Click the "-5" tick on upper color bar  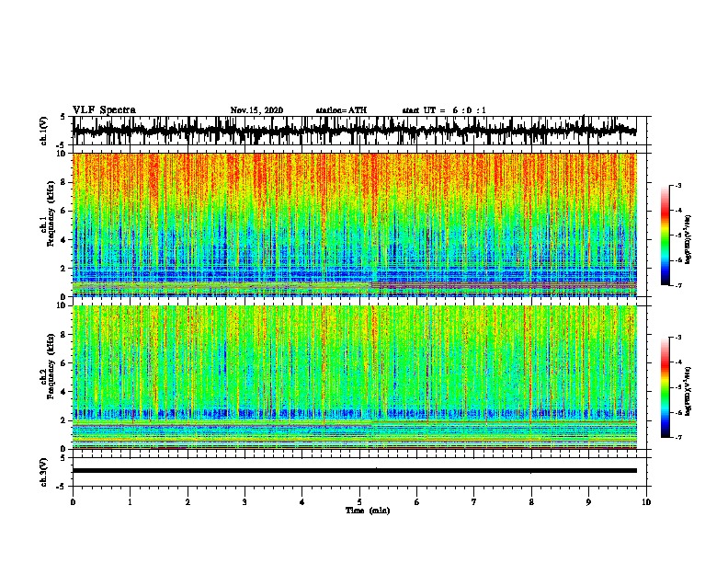tap(678, 236)
